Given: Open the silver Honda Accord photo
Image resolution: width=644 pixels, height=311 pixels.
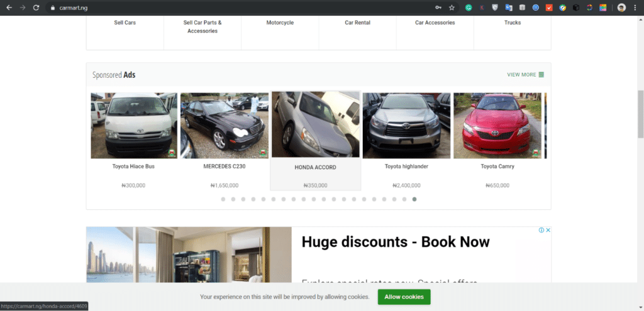Looking at the screenshot, I should coord(316,124).
